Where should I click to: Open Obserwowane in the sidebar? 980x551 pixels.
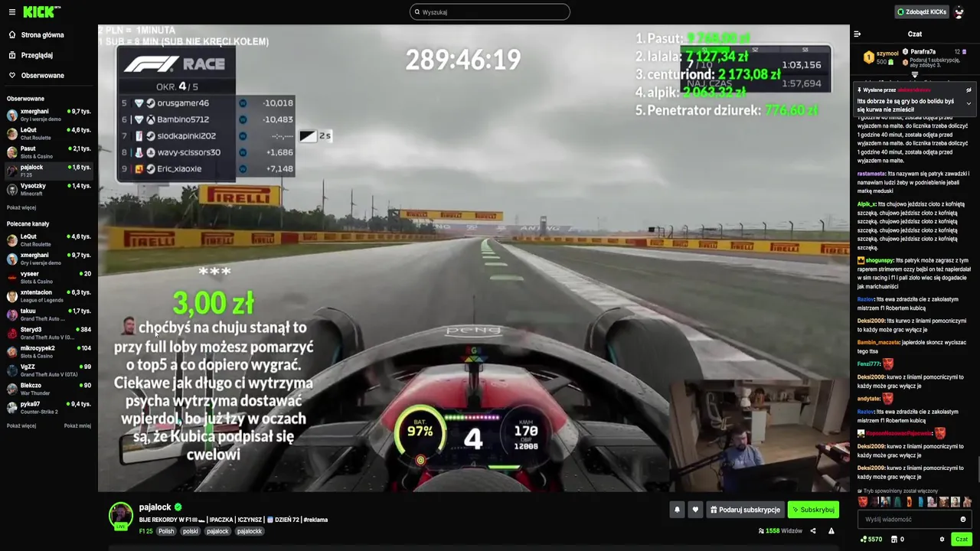42,76
